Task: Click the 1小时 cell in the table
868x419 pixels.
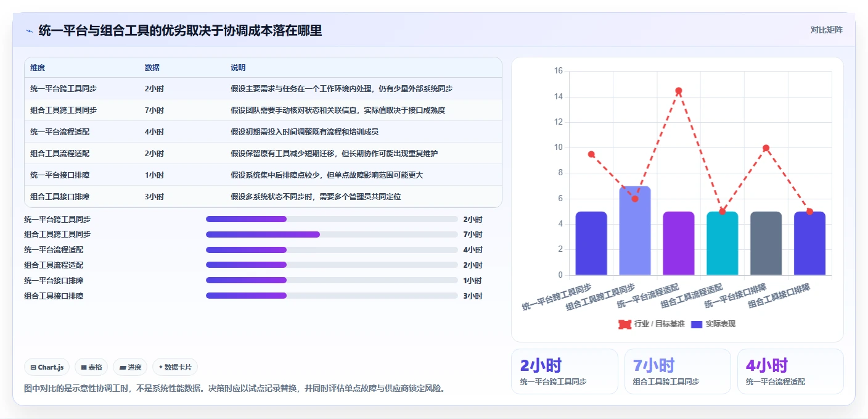Action: [154, 175]
